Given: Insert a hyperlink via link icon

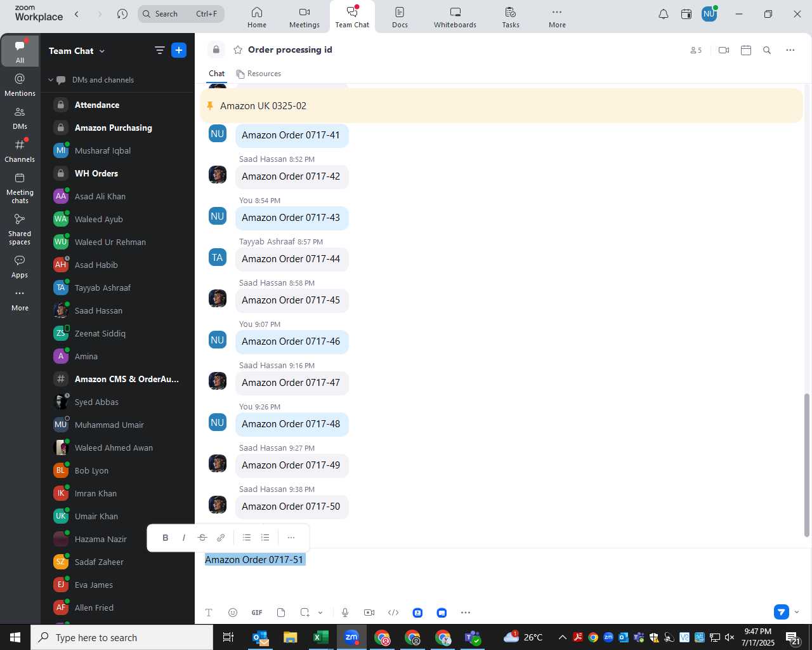Looking at the screenshot, I should 221,538.
